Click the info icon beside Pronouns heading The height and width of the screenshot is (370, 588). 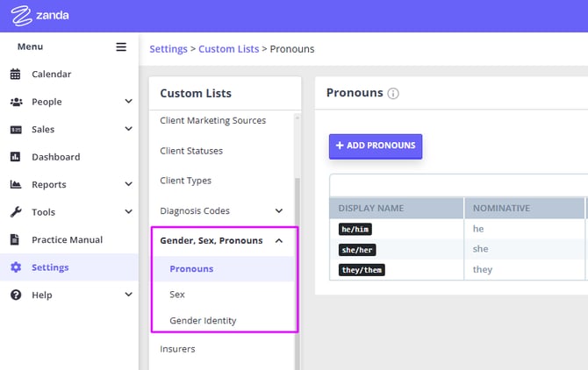pos(393,94)
